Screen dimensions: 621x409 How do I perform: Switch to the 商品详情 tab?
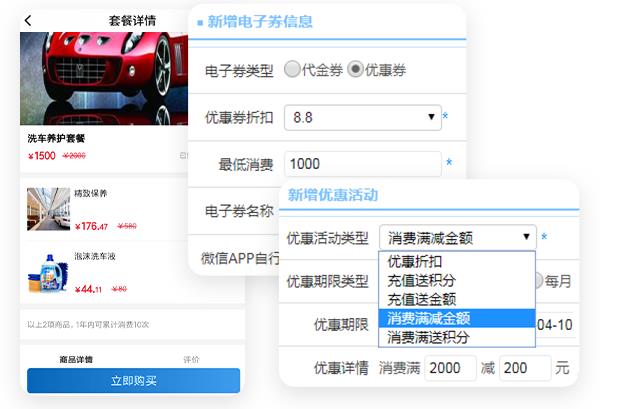76,360
